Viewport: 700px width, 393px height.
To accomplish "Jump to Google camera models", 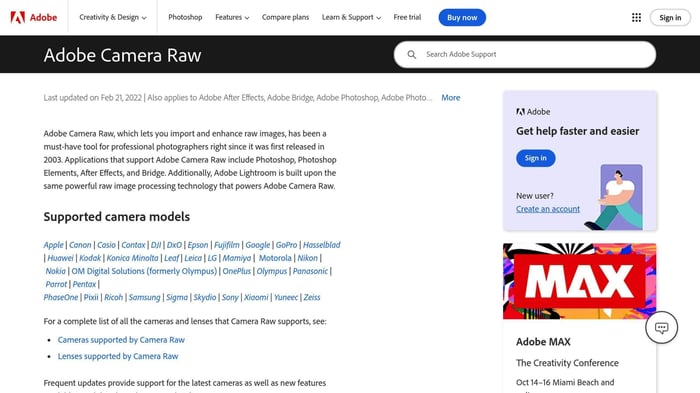I will coord(258,245).
